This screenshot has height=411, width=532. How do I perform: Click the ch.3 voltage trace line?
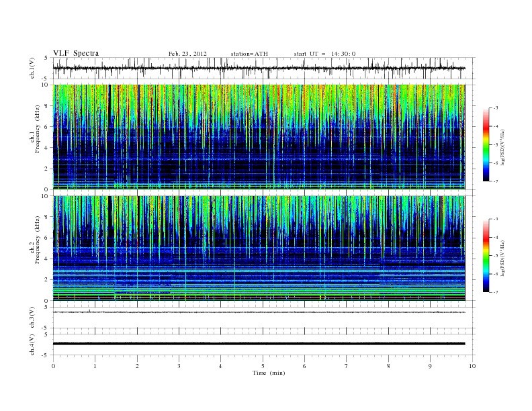pos(259,312)
